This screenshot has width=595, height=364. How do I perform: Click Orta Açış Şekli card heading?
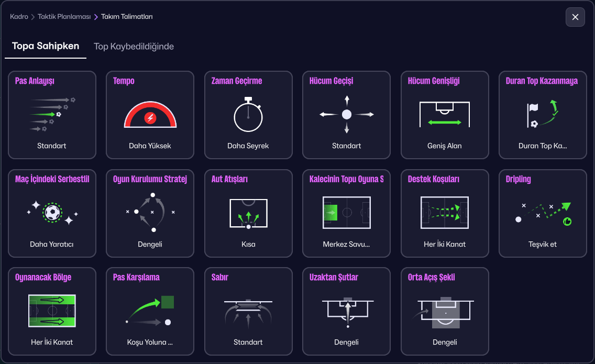pyautogui.click(x=431, y=278)
